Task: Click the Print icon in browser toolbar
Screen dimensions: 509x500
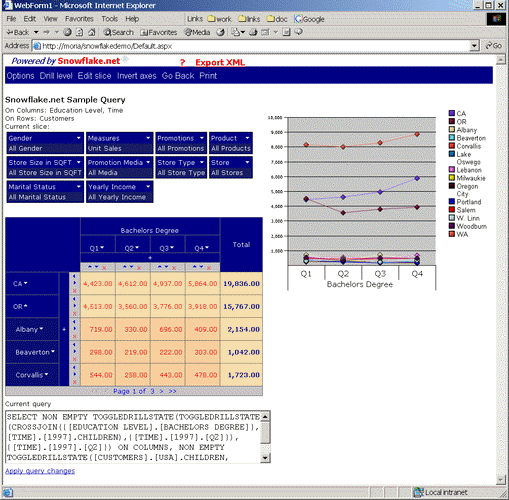Action: click(x=253, y=32)
